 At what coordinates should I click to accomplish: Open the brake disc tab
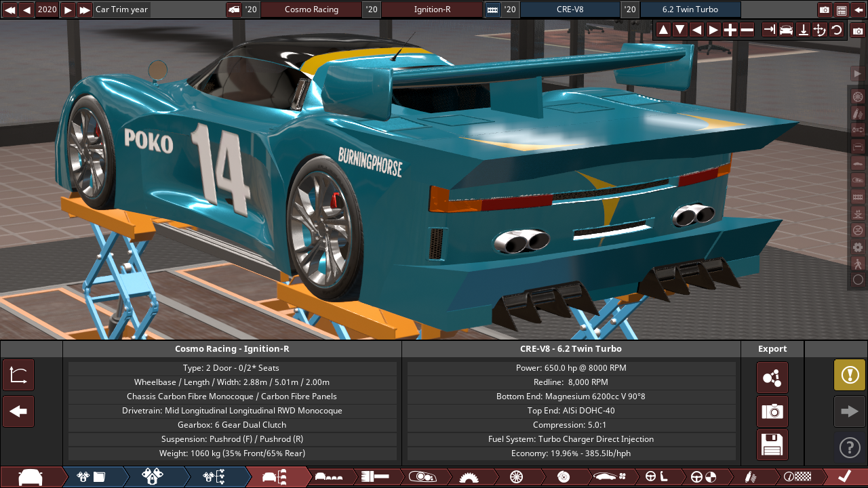click(563, 476)
